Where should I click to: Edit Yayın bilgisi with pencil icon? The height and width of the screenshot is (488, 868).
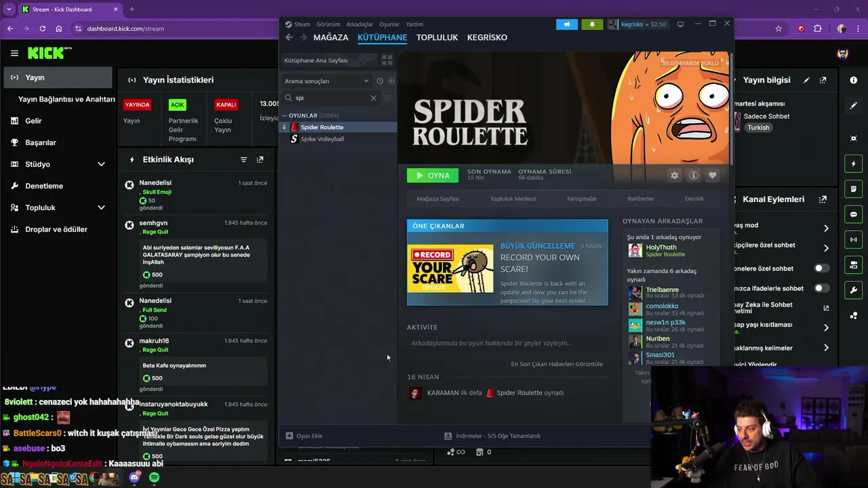point(806,80)
